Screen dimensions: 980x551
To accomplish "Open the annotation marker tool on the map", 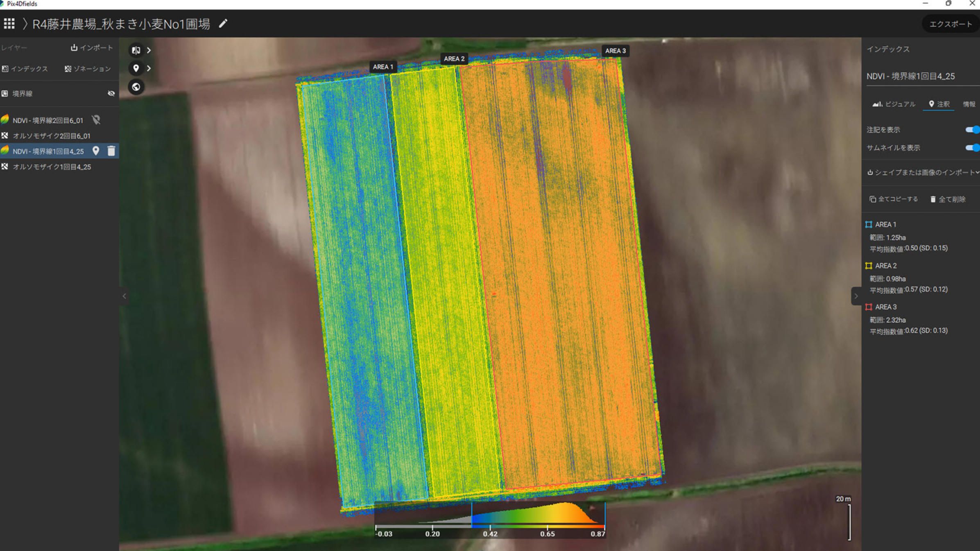I will pyautogui.click(x=136, y=68).
